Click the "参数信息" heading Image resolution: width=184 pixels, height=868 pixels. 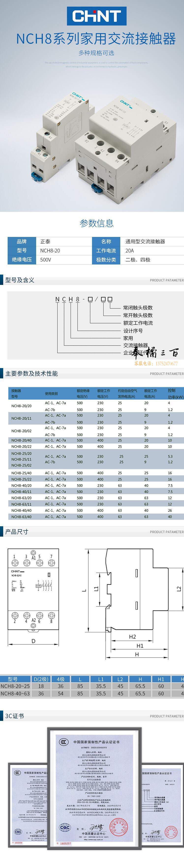click(97, 223)
